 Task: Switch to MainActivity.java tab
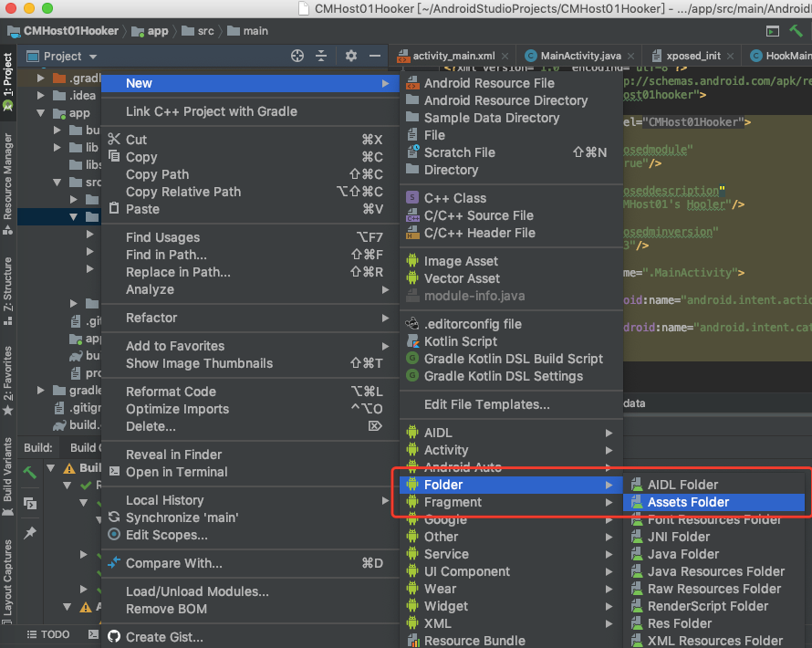(580, 56)
